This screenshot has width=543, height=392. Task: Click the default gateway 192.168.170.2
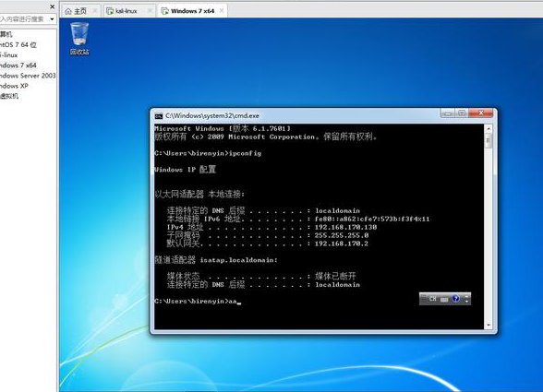[341, 244]
